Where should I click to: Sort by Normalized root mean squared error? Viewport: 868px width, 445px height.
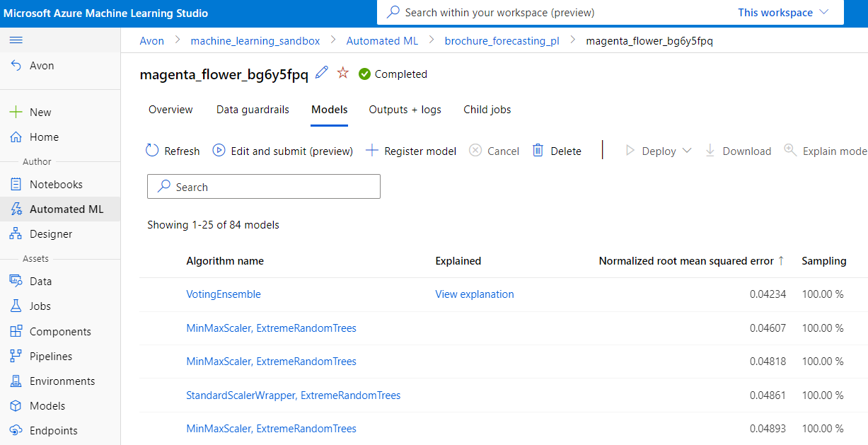(x=692, y=261)
